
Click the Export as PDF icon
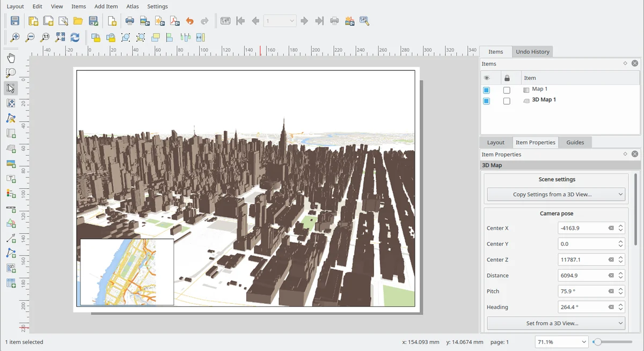pyautogui.click(x=174, y=21)
